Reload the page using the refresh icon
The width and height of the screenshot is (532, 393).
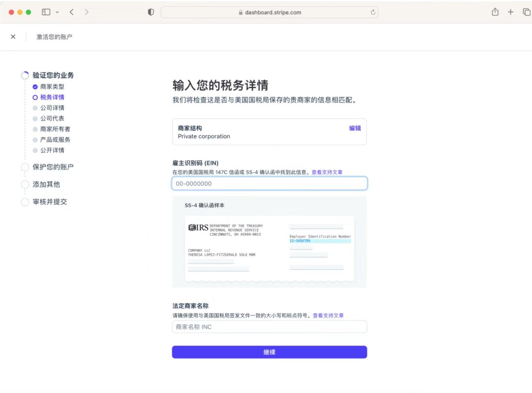(x=373, y=12)
